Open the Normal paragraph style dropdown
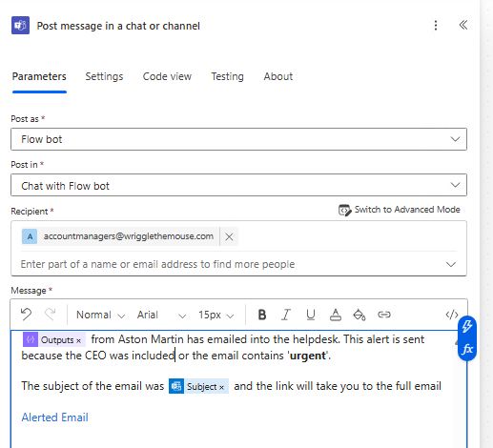493x448 pixels. pos(100,315)
